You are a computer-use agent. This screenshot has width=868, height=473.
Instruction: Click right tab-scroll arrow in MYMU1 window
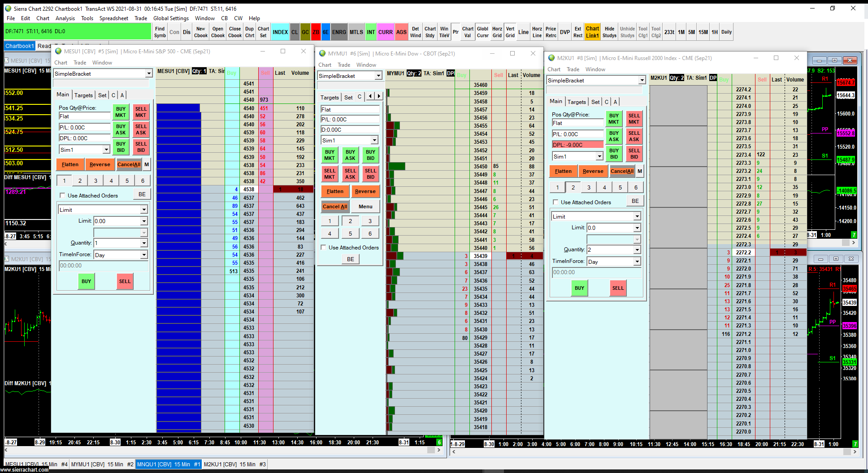[379, 96]
